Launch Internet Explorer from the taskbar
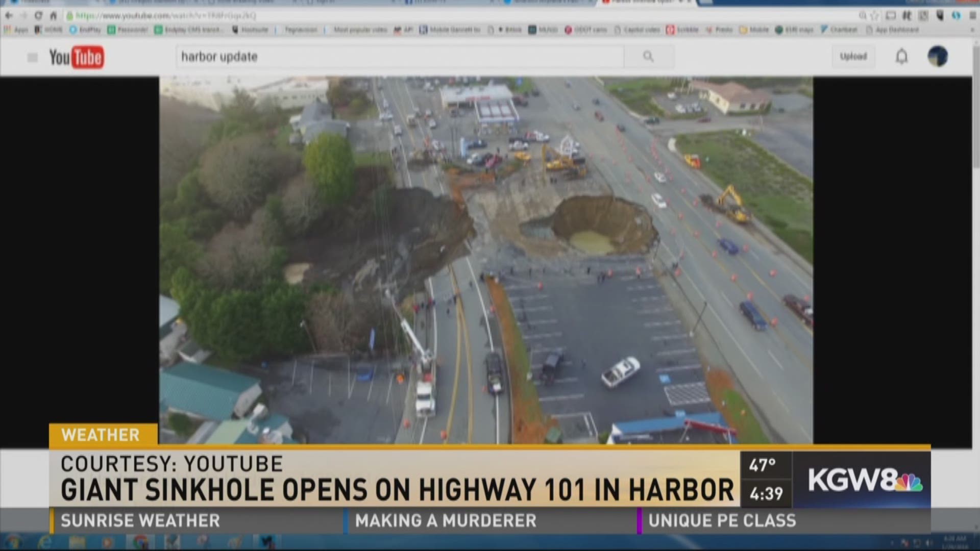The width and height of the screenshot is (980, 551). click(x=45, y=541)
